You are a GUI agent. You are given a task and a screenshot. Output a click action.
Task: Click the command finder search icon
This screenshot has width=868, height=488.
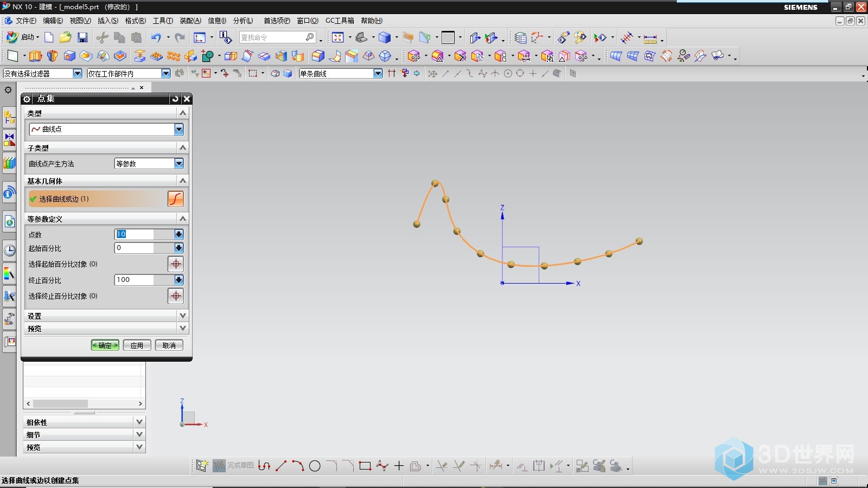click(310, 37)
